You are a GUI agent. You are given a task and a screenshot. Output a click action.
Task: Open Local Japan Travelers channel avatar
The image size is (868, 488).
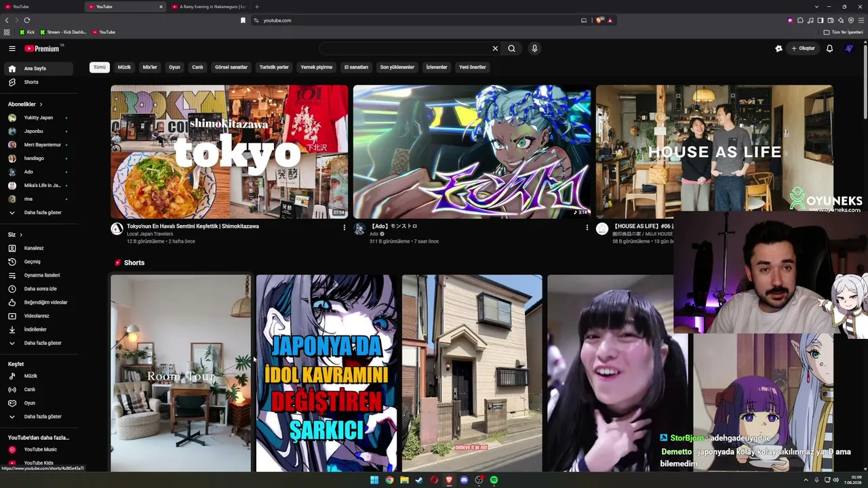click(x=117, y=229)
